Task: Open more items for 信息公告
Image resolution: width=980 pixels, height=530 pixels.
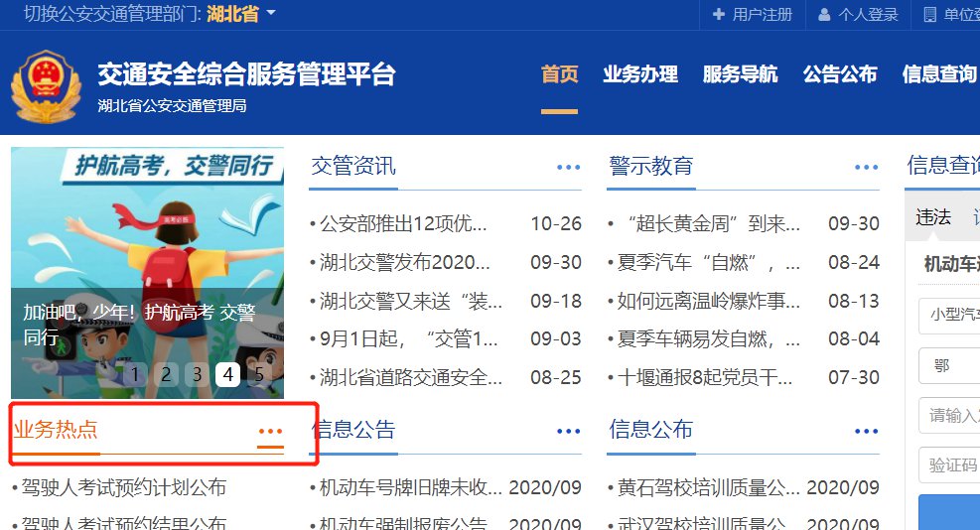Action: (569, 432)
